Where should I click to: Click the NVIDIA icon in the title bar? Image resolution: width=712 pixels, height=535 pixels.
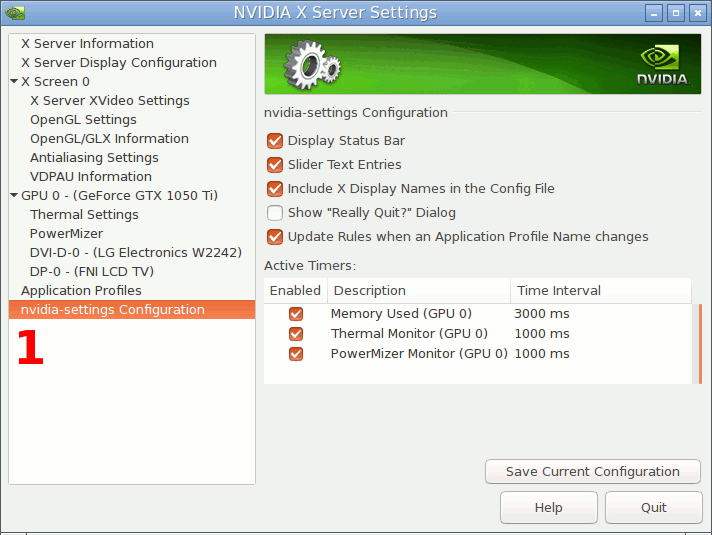point(14,12)
